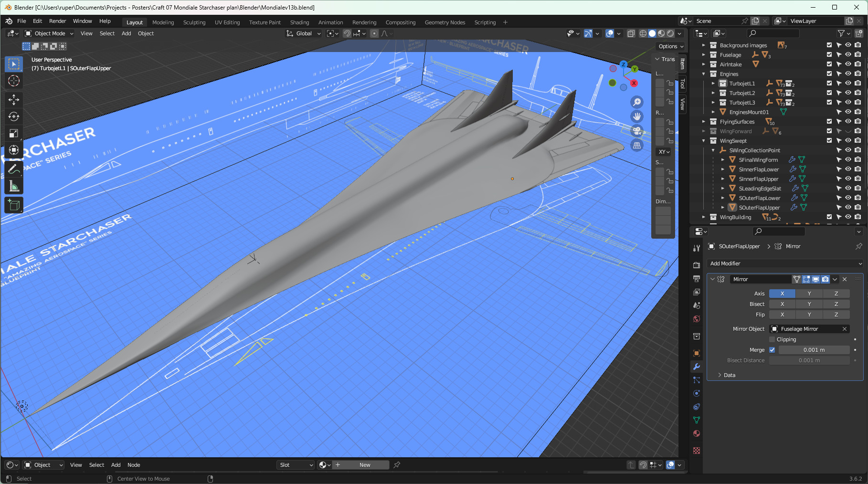The width and height of the screenshot is (868, 484).
Task: Toggle Mirror Axis Y button
Action: [x=809, y=294]
